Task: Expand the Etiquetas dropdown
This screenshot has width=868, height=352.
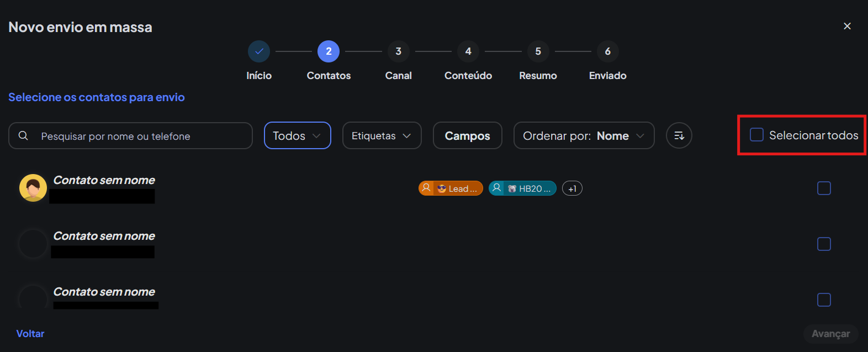Action: coord(382,135)
